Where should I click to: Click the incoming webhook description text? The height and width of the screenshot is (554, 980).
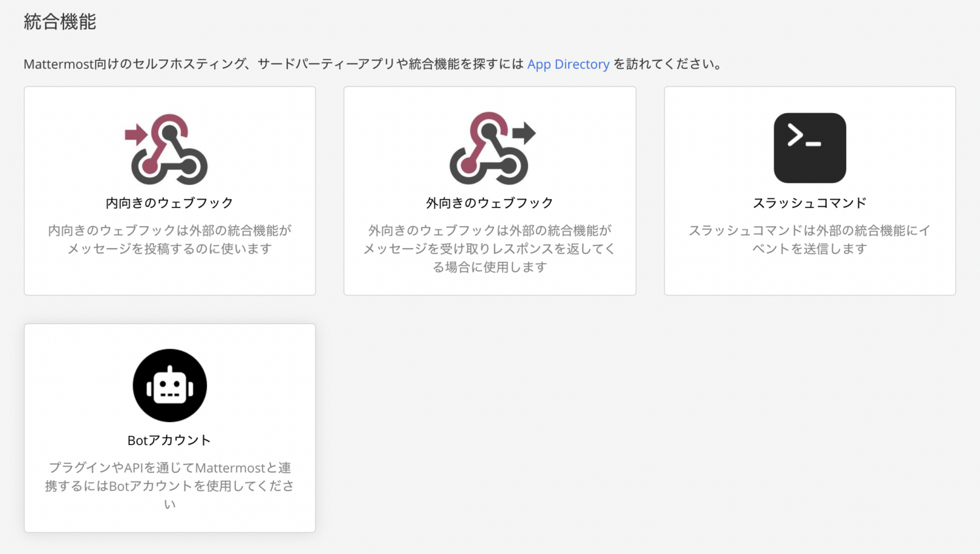(x=169, y=240)
